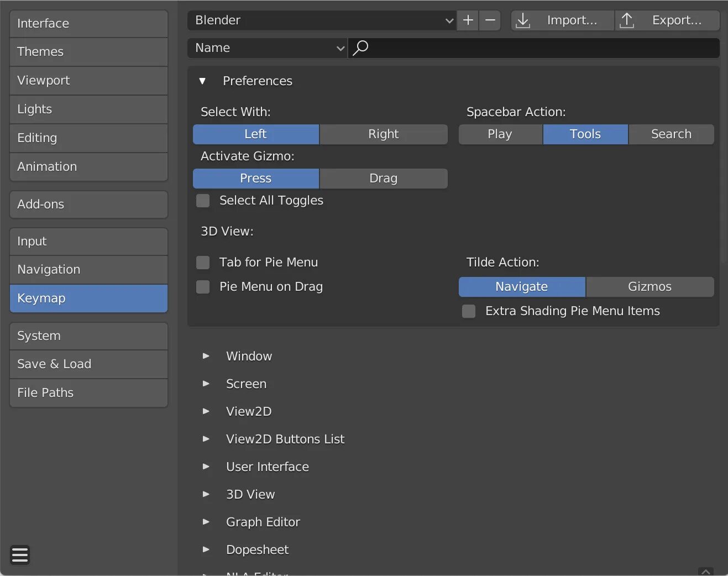
Task: Open the Name filter type dropdown
Action: point(268,48)
